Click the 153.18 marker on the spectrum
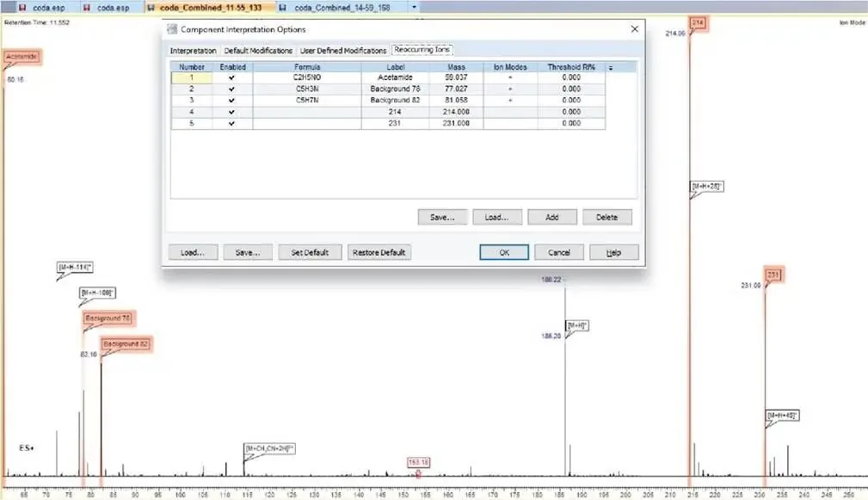The width and height of the screenshot is (868, 500). click(x=418, y=462)
